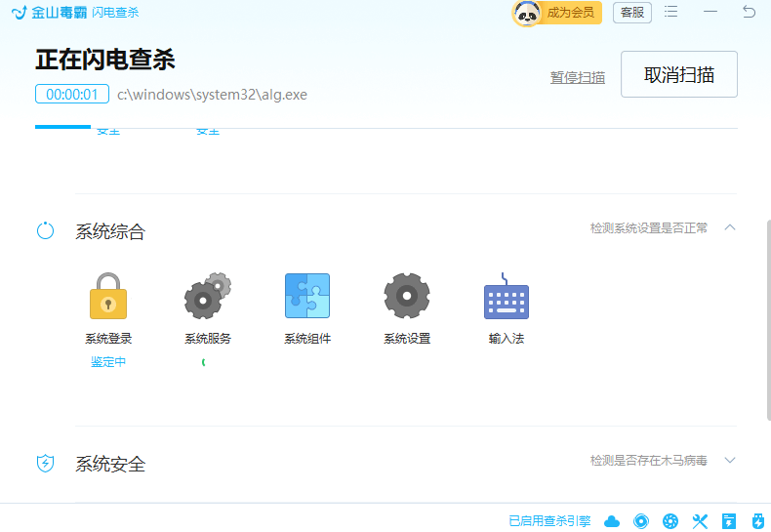
Task: Click 检测是否存在木马病毒 description text
Action: pos(649,461)
